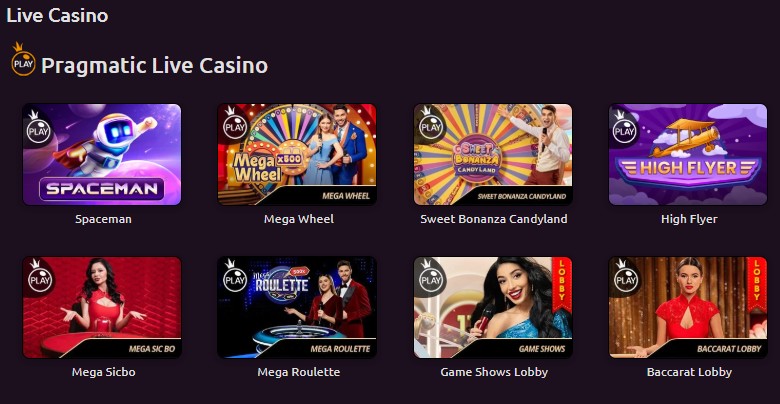This screenshot has width=780, height=404.
Task: Click the Mega Sicbo title text
Action: (103, 372)
